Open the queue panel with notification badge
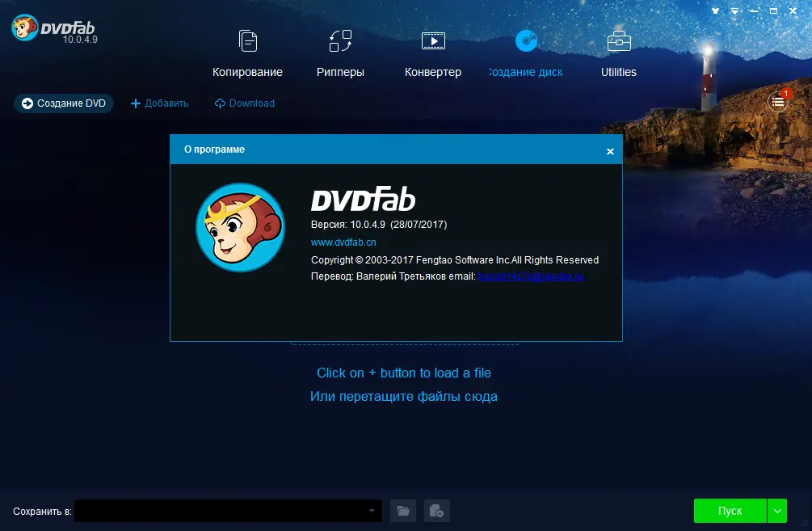Viewport: 812px width, 531px height. 776,103
